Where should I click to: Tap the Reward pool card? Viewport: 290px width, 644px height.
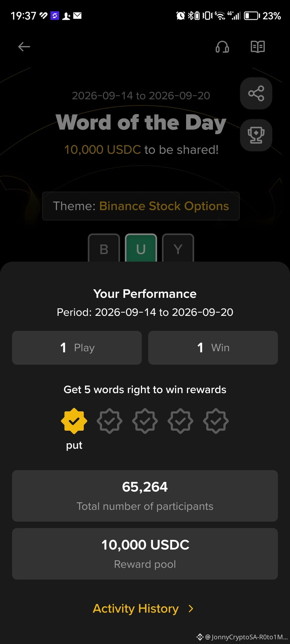(145, 554)
